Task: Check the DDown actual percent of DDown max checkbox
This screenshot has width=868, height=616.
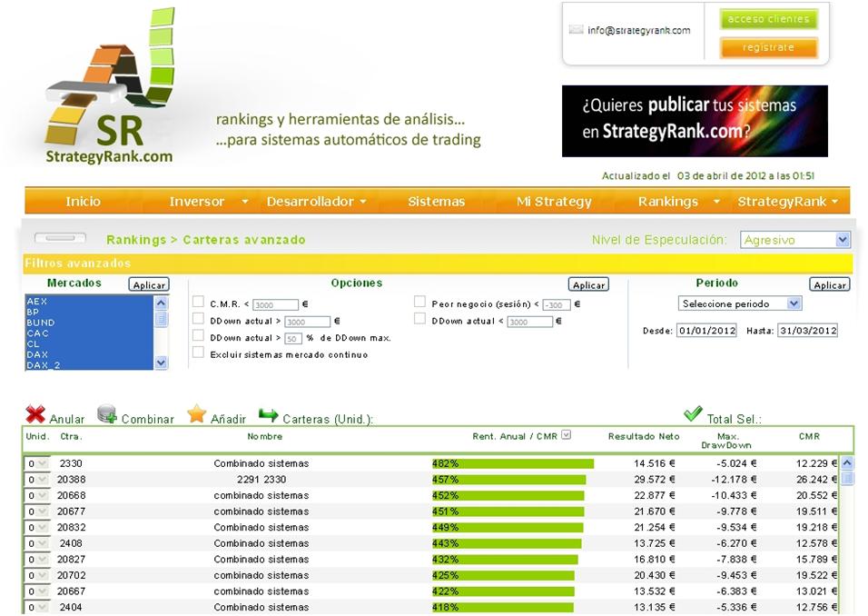Action: click(198, 335)
